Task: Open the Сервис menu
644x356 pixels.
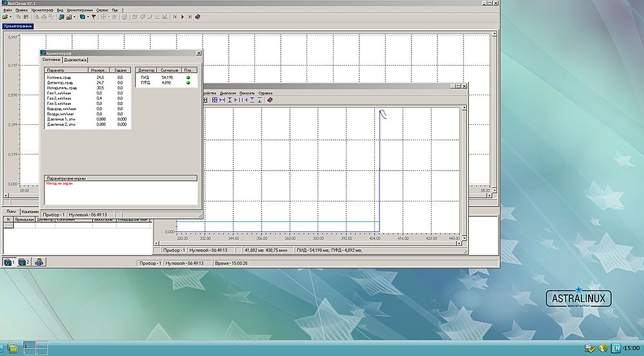Action: coord(102,11)
